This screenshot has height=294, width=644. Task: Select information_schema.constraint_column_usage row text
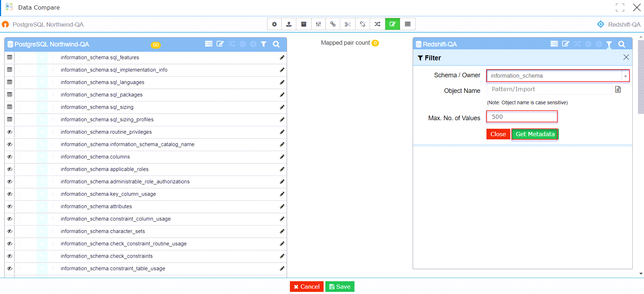(116, 219)
